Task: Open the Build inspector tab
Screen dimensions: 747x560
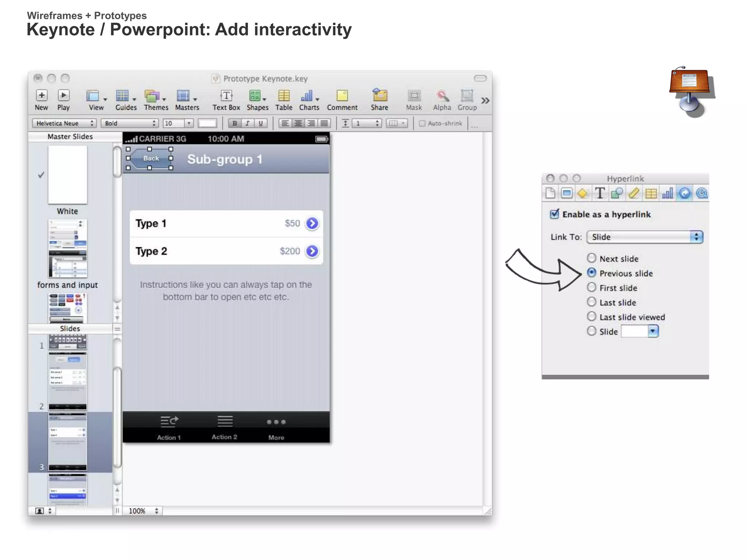Action: click(x=583, y=193)
